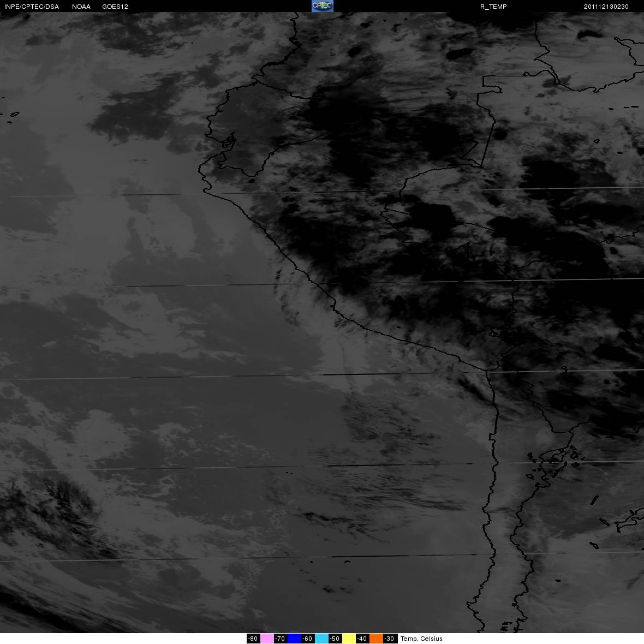Image resolution: width=644 pixels, height=644 pixels.
Task: Select the pink legend color swatch
Action: coord(267,639)
